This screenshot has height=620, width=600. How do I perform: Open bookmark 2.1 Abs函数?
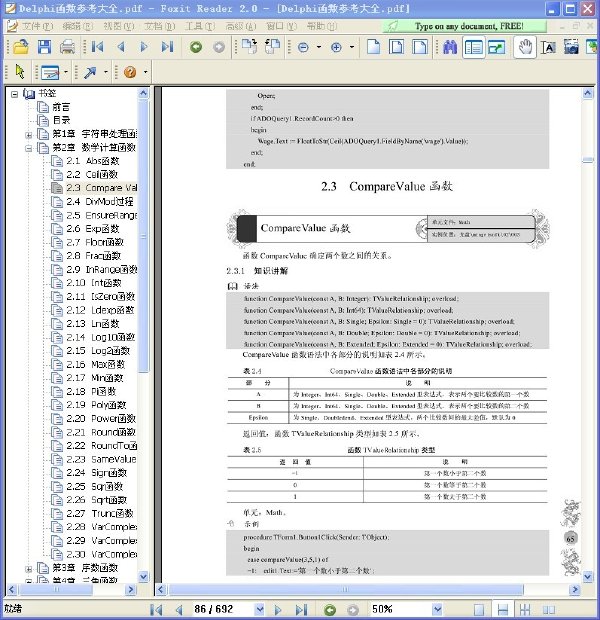pyautogui.click(x=93, y=161)
